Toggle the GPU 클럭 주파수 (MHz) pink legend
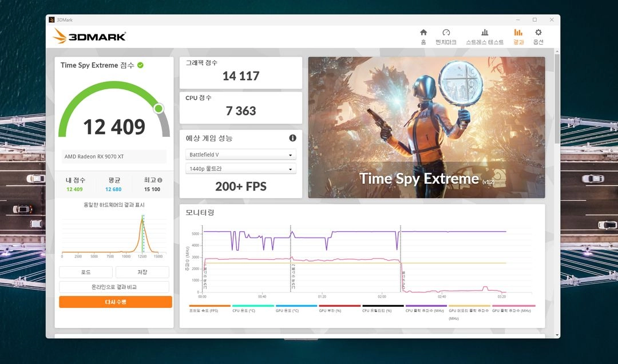The width and height of the screenshot is (618, 364). pyautogui.click(x=513, y=308)
